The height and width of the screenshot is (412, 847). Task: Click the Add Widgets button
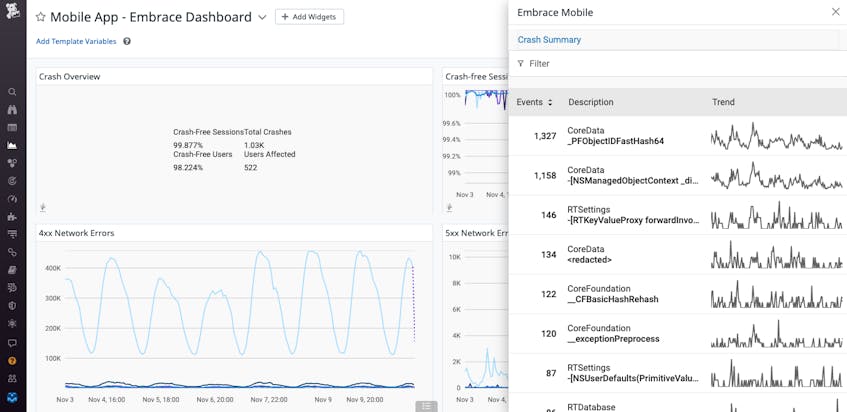point(310,17)
